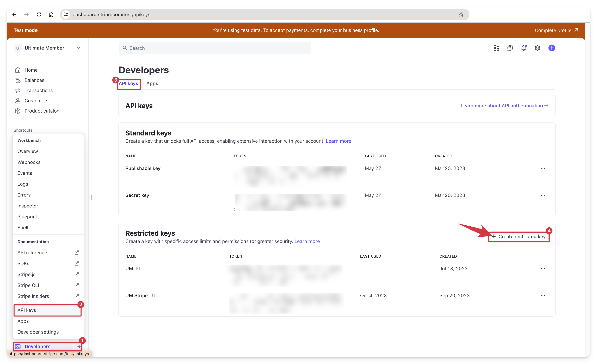Open settings gear icon
This screenshot has width=597, height=364.
[537, 48]
